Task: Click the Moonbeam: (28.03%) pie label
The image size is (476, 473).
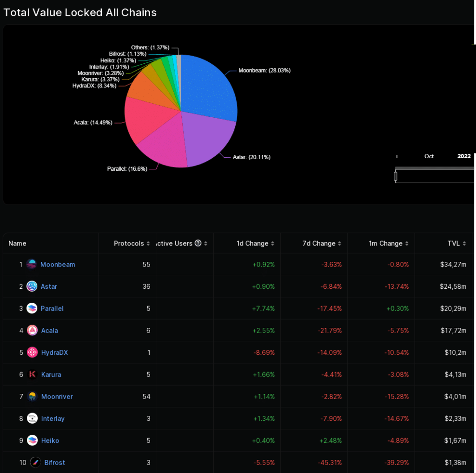Action: [x=264, y=71]
